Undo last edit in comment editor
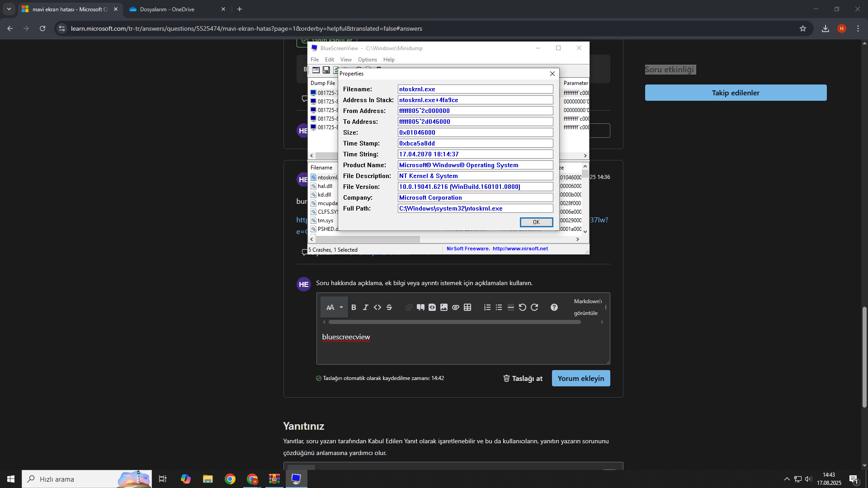 (x=522, y=307)
